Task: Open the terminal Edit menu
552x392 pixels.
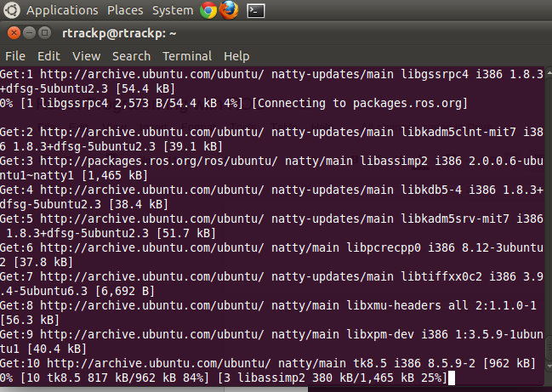Action: coord(49,56)
